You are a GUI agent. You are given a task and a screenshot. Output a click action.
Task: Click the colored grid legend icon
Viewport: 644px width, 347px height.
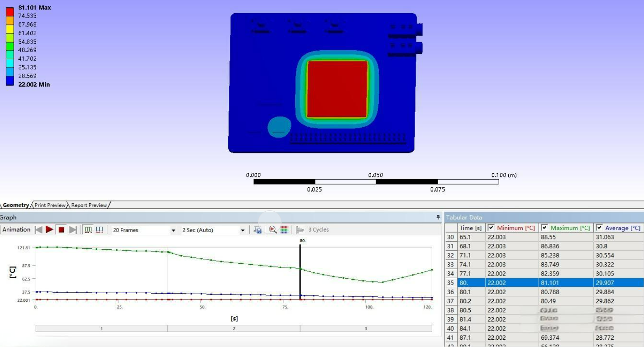(285, 230)
